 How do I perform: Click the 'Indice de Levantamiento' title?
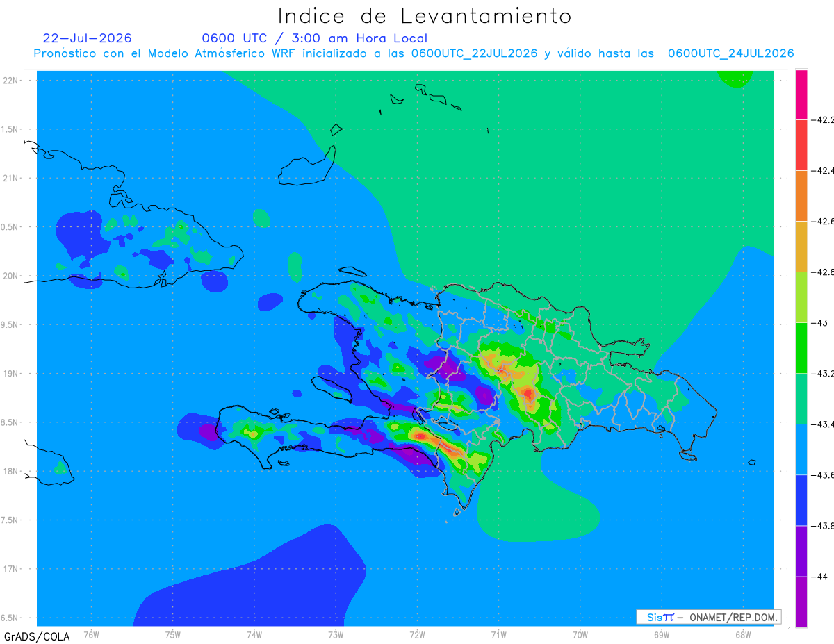coord(425,16)
